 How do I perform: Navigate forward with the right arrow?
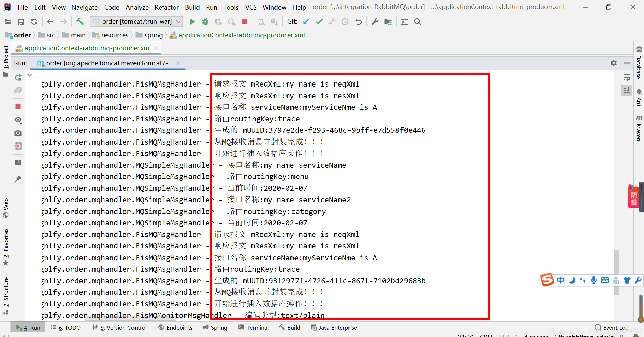tap(63, 22)
